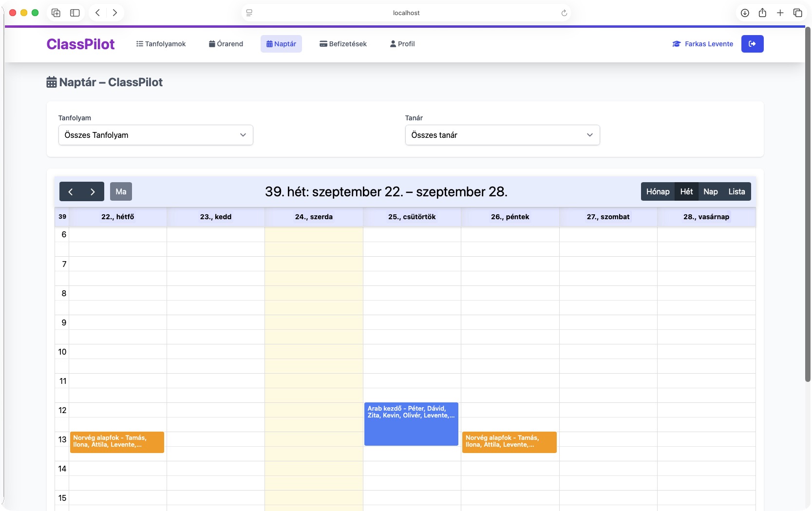812x511 pixels.
Task: Click Safari's reload page icon
Action: (x=564, y=13)
